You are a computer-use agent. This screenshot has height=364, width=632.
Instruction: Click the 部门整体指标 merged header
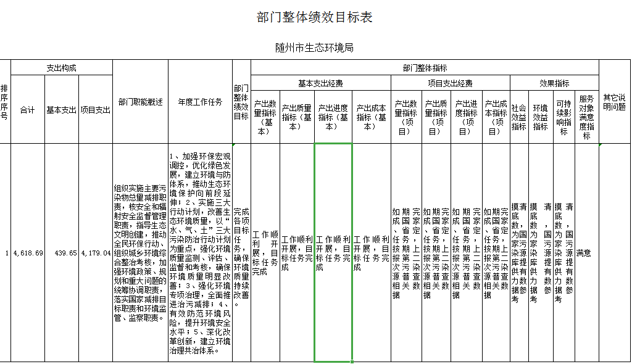pyautogui.click(x=425, y=68)
